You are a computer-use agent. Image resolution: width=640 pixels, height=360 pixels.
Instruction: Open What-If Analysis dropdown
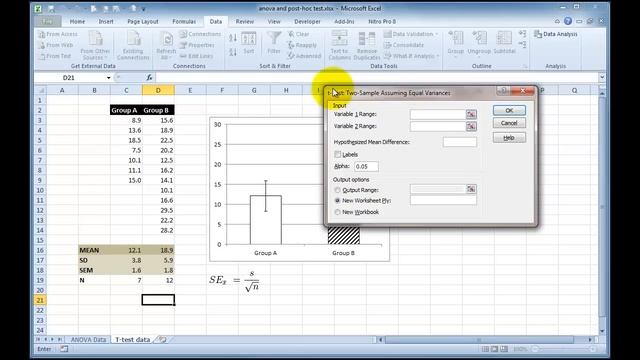point(411,56)
